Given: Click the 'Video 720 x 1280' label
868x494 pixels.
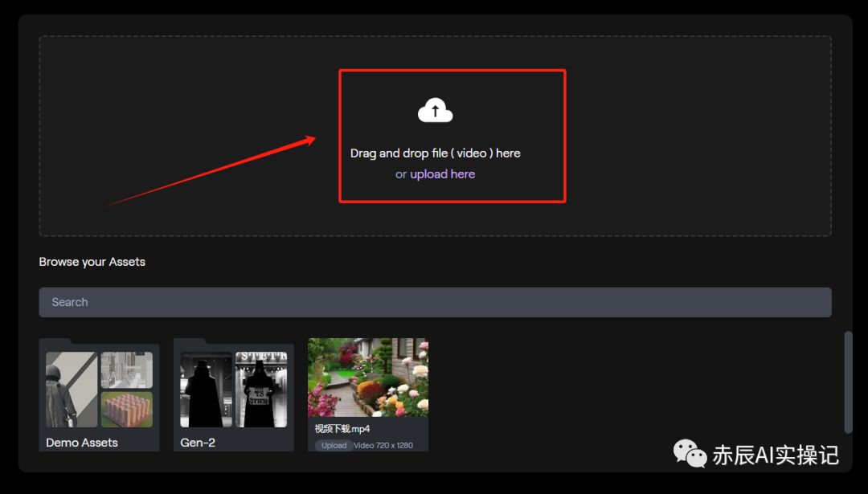Looking at the screenshot, I should (x=383, y=445).
